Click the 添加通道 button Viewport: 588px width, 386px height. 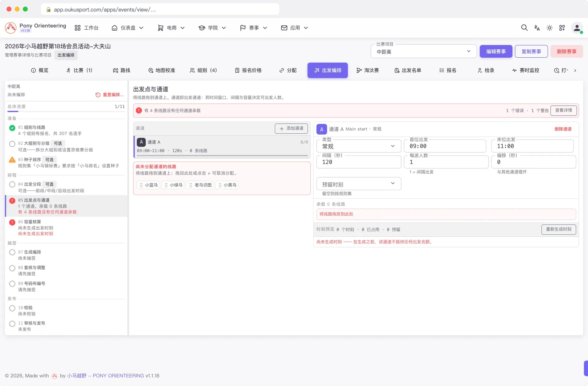click(291, 128)
